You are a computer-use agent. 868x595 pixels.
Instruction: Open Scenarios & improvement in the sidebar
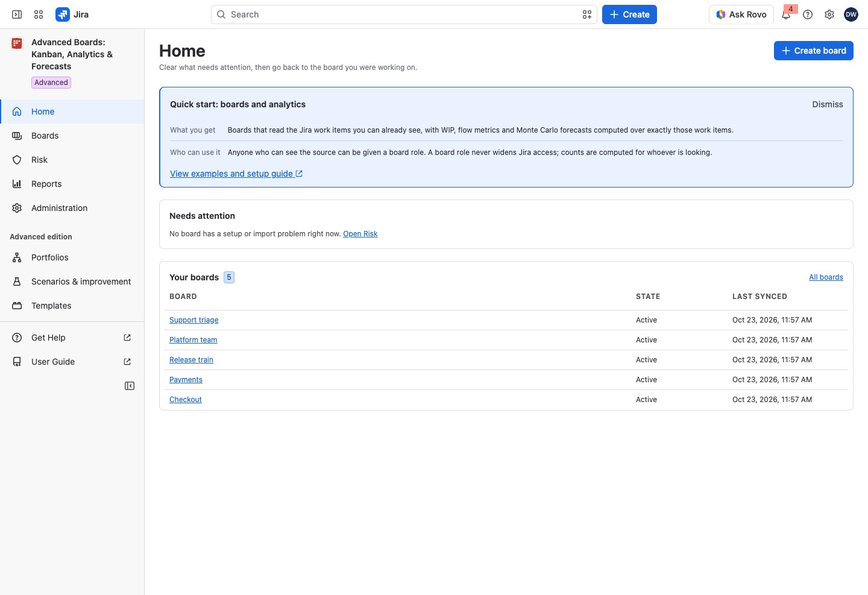pos(72,282)
